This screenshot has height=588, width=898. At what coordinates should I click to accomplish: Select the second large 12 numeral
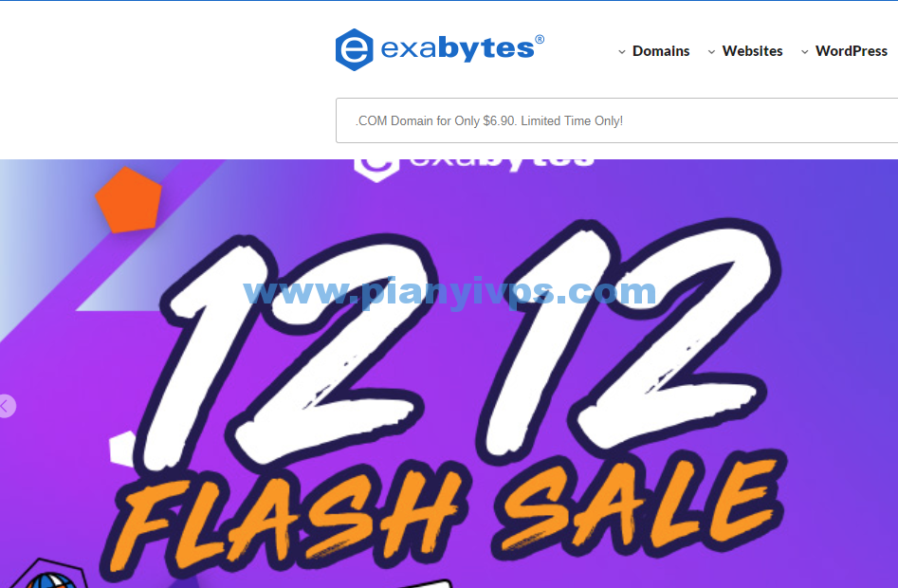click(x=630, y=338)
